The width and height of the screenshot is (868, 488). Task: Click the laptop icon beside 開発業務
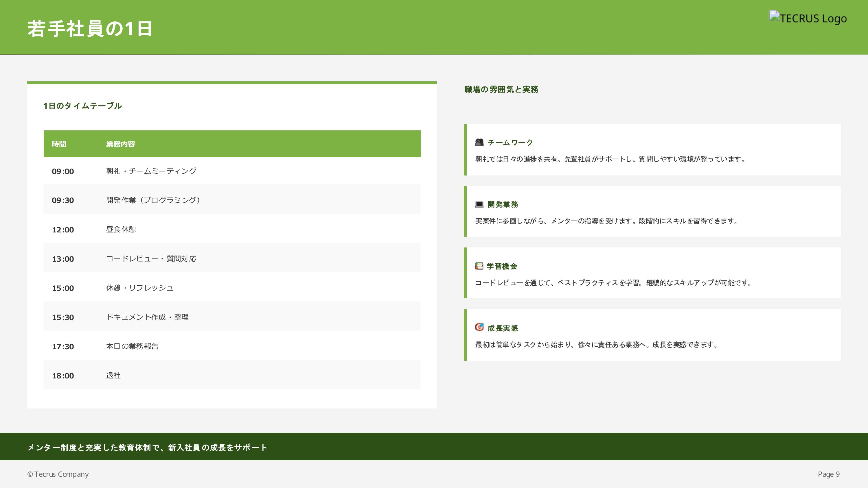(x=479, y=204)
